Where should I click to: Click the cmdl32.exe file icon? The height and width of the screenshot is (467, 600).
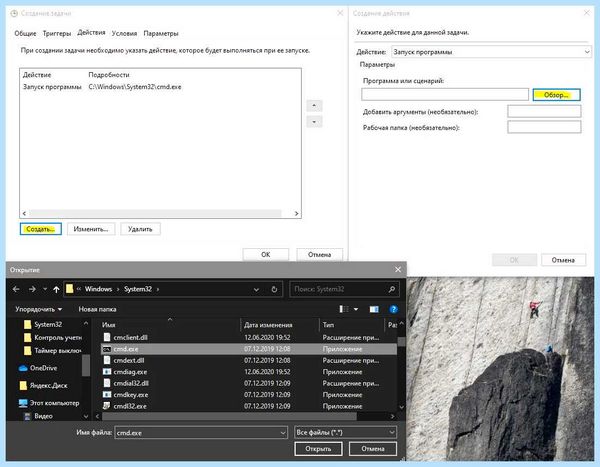[x=107, y=406]
